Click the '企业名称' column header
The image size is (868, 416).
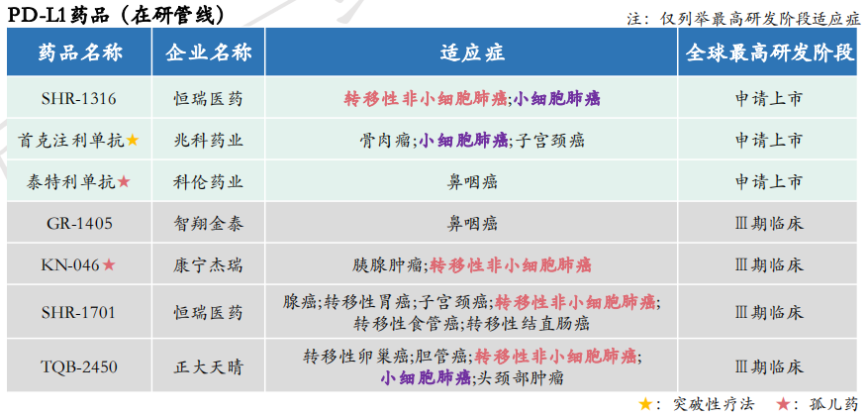pos(208,52)
